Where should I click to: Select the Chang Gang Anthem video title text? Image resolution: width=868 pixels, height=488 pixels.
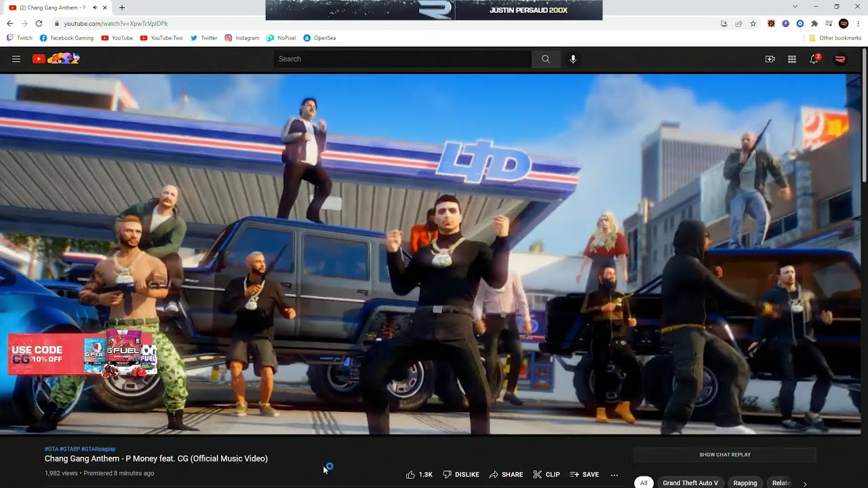(x=156, y=459)
